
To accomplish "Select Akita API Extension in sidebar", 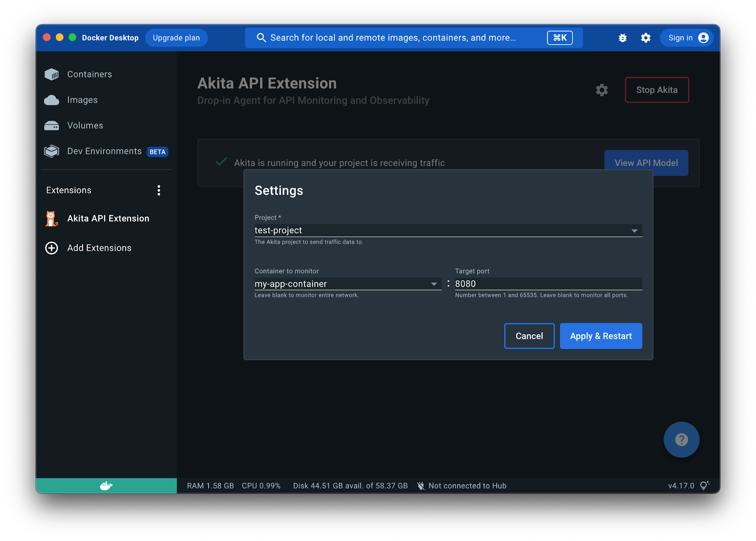I will pos(108,219).
